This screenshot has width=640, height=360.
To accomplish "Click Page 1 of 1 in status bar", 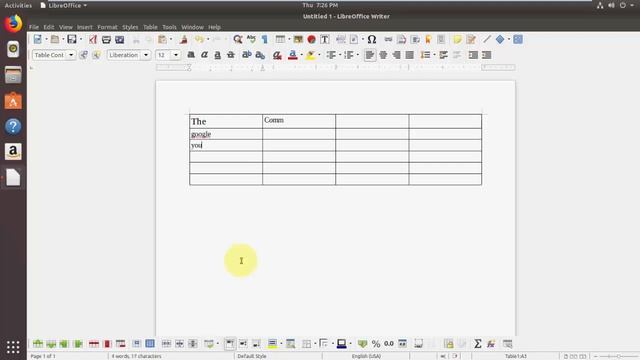I will 43,356.
